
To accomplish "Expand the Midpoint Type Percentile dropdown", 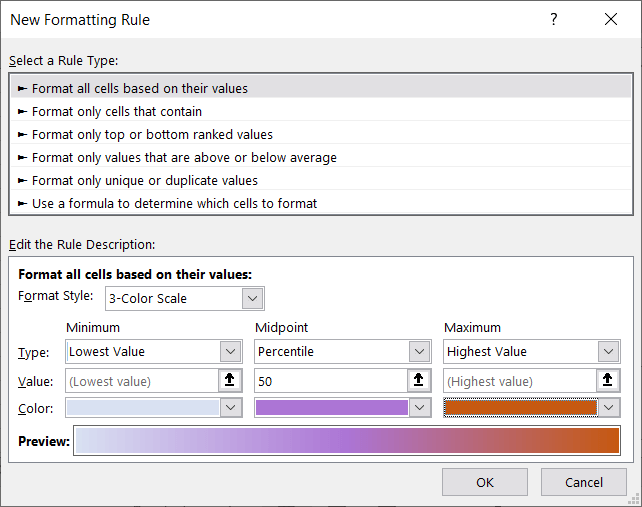I will coord(420,352).
